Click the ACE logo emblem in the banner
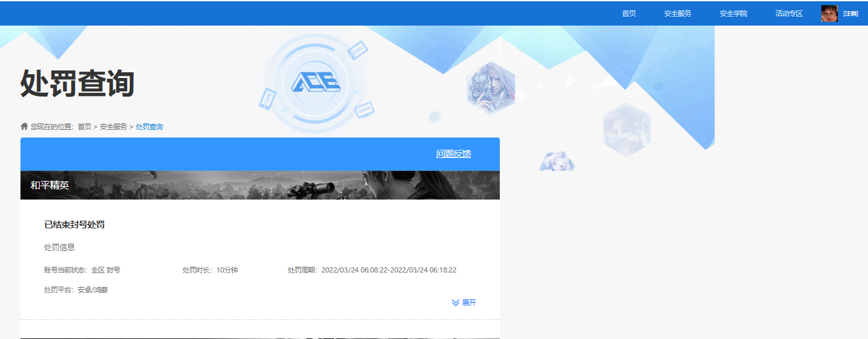The image size is (868, 339). point(316,82)
